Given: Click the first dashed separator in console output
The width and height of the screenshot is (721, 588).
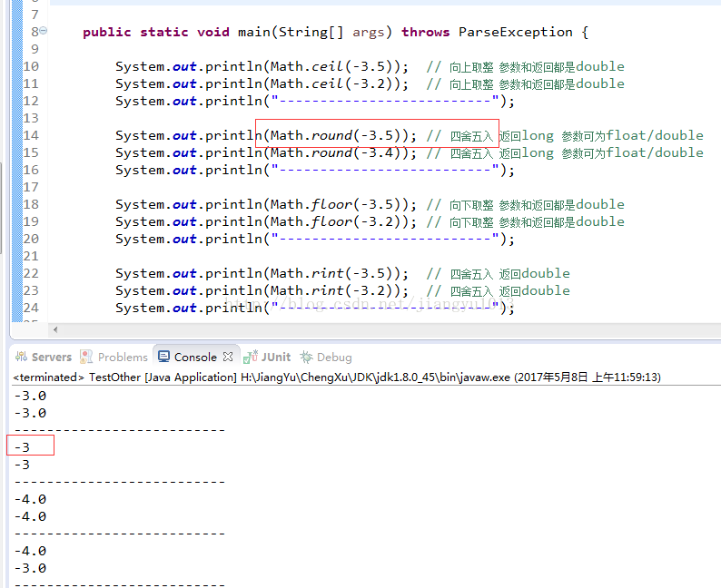Looking at the screenshot, I should tap(120, 430).
